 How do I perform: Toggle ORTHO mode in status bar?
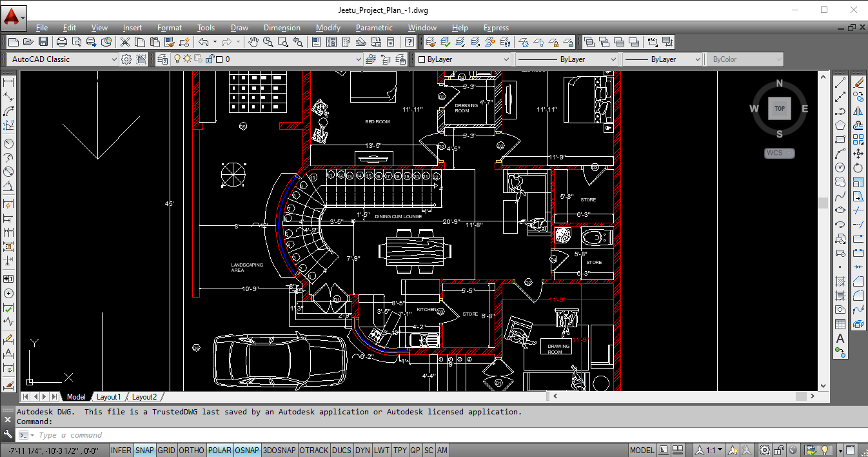click(191, 451)
